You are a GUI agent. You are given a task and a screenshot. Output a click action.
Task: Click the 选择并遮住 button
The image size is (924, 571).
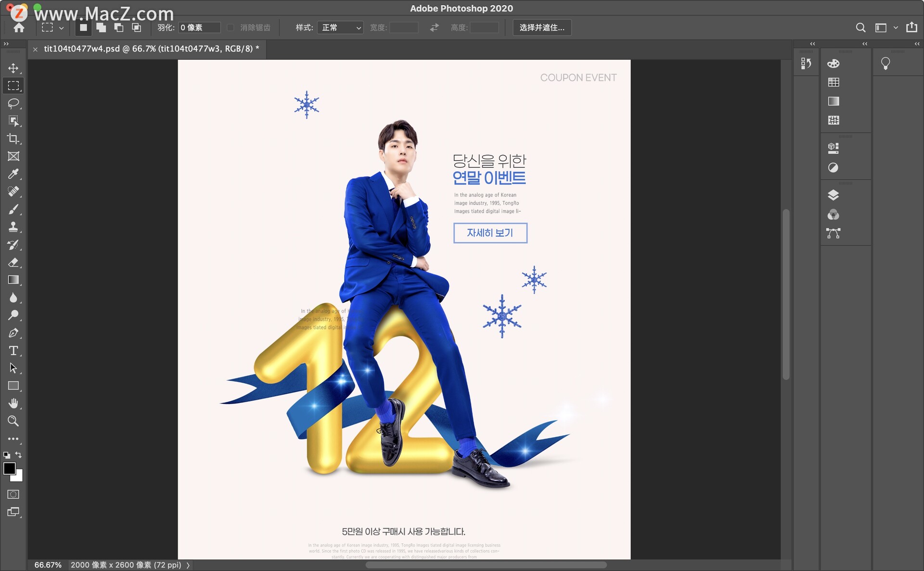click(x=542, y=28)
